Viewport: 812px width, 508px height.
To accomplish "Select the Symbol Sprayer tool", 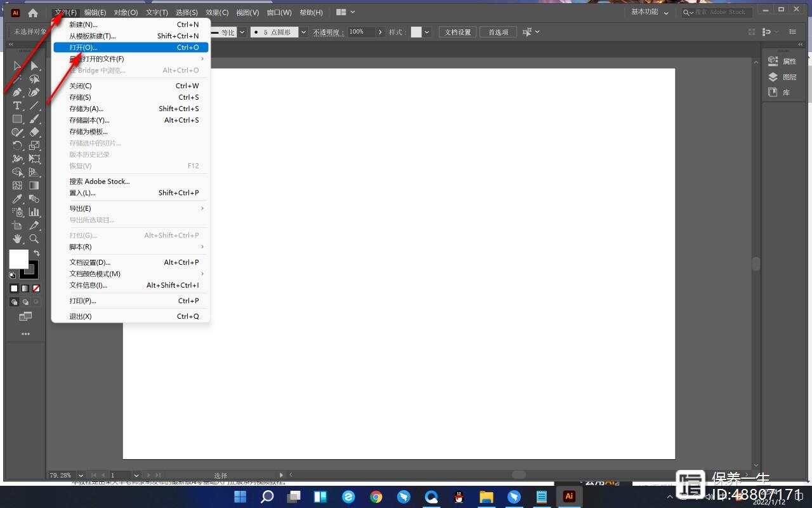I will click(17, 212).
